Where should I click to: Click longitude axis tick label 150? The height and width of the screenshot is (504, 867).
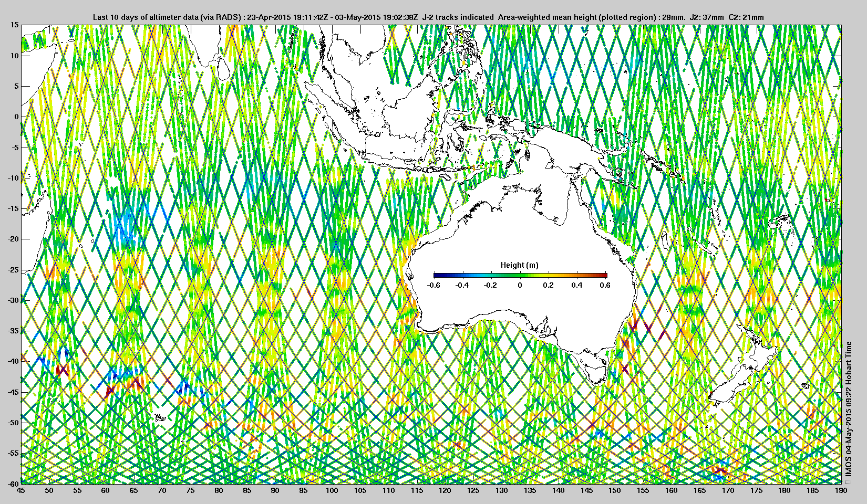614,490
